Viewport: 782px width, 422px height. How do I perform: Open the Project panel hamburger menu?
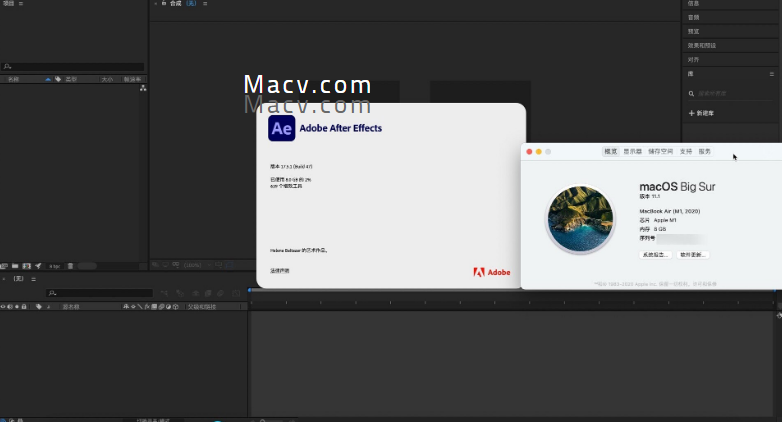20,3
